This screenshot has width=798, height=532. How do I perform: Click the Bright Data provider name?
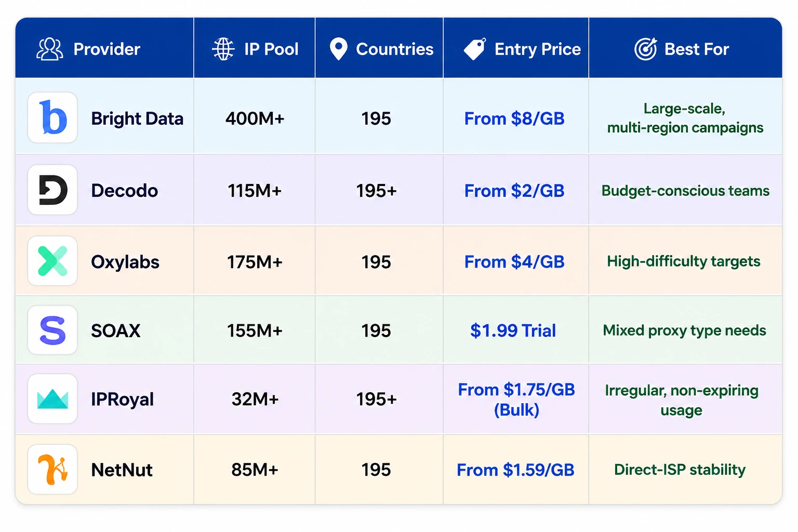tap(137, 118)
